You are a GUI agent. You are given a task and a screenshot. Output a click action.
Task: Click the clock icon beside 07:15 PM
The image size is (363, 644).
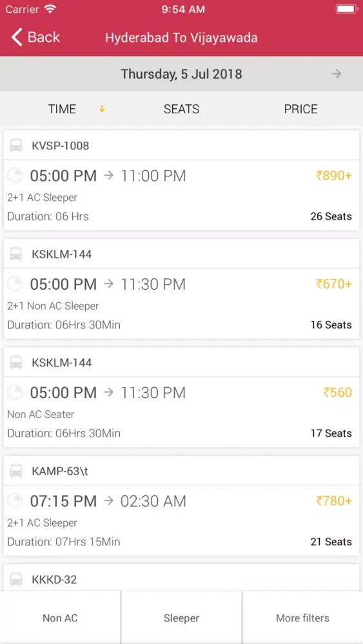[x=15, y=500]
